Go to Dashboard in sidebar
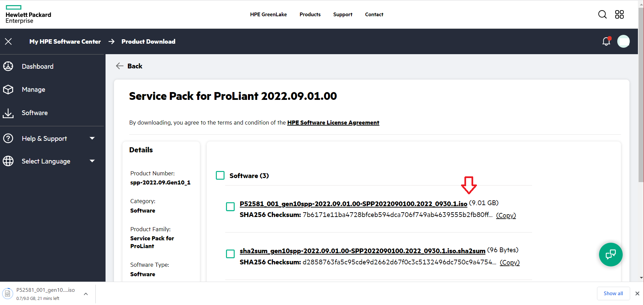 click(x=38, y=66)
